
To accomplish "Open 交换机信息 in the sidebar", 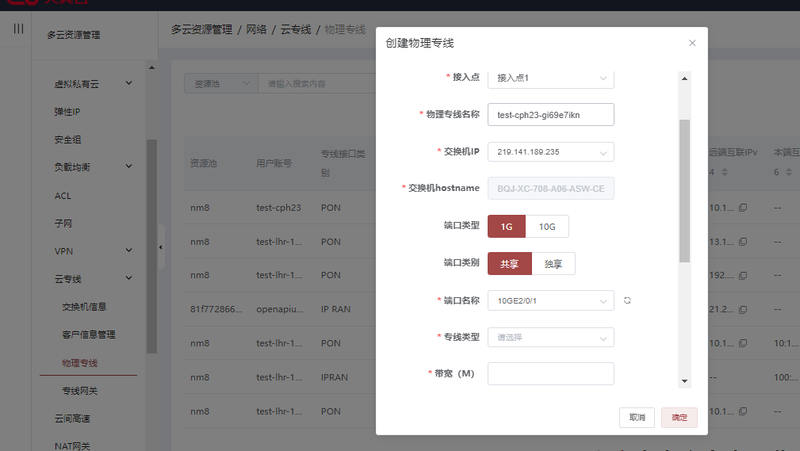I will tap(84, 306).
